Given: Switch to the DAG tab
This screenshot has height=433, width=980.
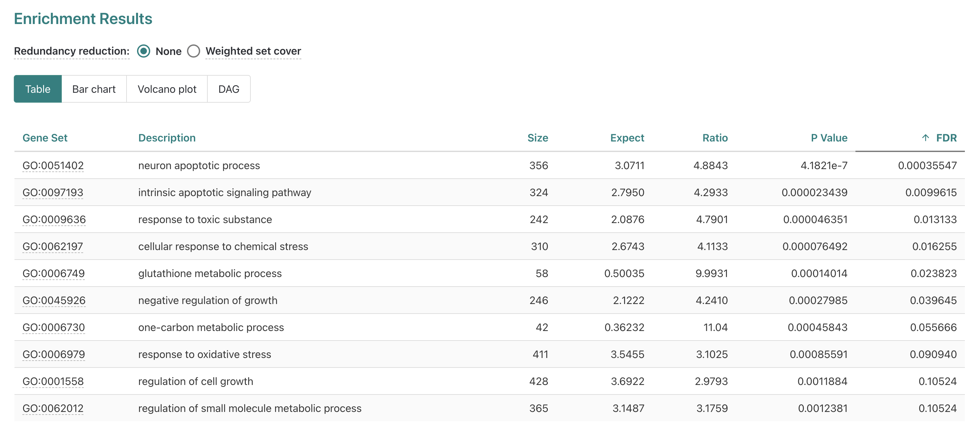Looking at the screenshot, I should coord(229,89).
